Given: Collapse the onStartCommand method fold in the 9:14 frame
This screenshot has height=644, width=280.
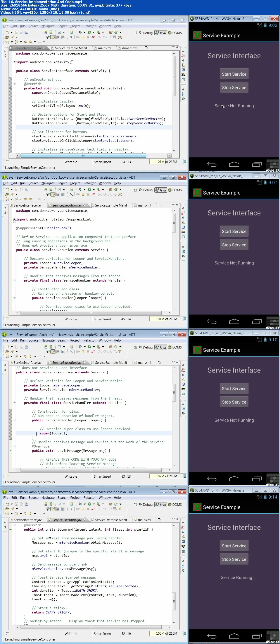Looking at the screenshot, I should pos(15,525).
